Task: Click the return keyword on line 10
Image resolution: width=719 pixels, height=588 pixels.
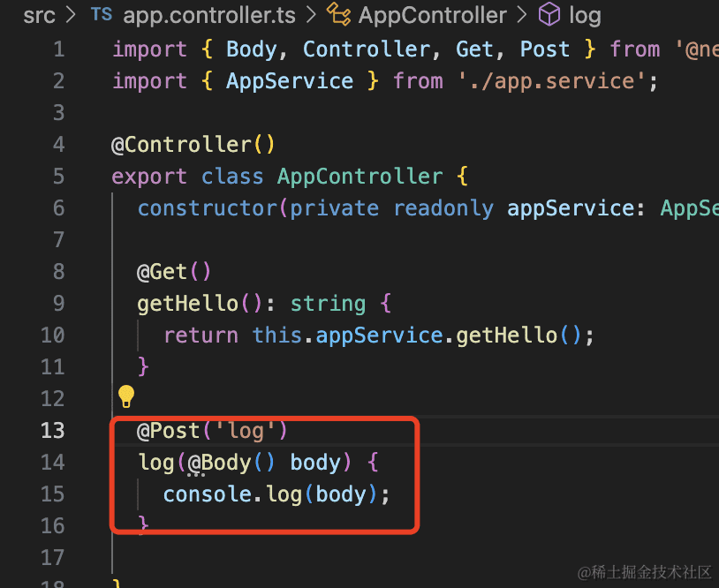Action: tap(201, 335)
